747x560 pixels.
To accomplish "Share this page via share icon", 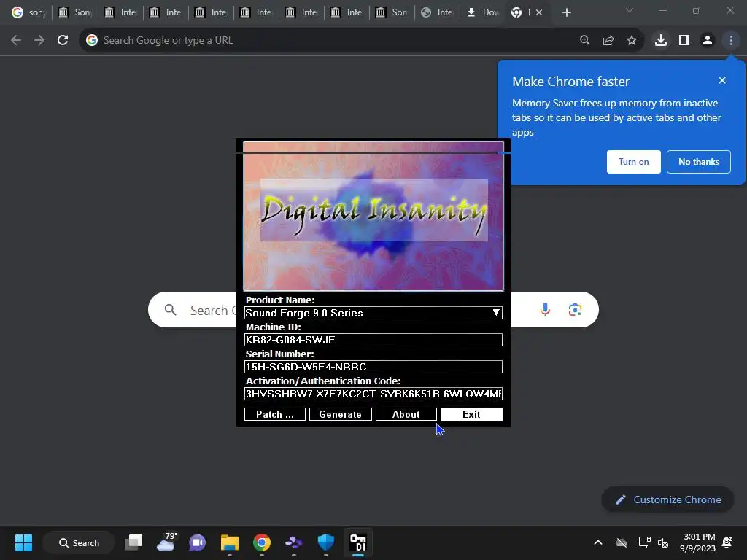I will [x=608, y=41].
